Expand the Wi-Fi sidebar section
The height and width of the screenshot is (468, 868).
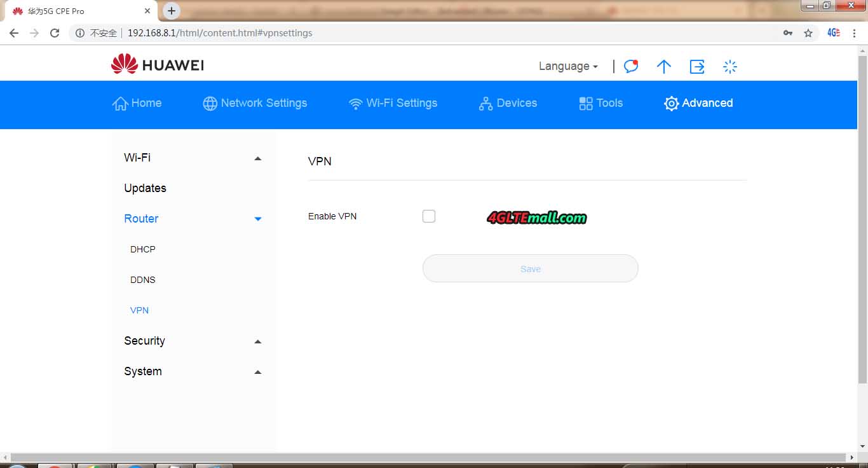click(257, 158)
